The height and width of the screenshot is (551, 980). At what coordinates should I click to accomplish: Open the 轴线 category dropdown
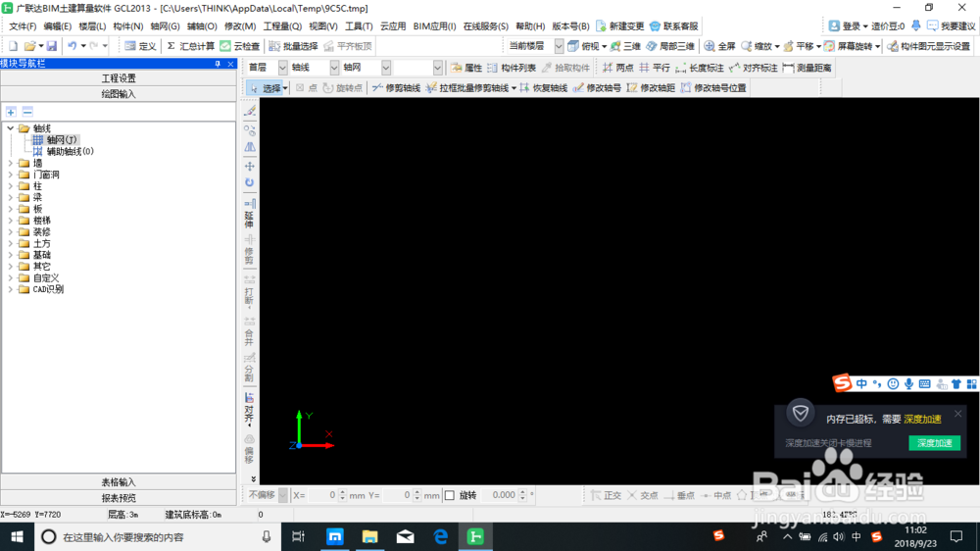pyautogui.click(x=334, y=68)
